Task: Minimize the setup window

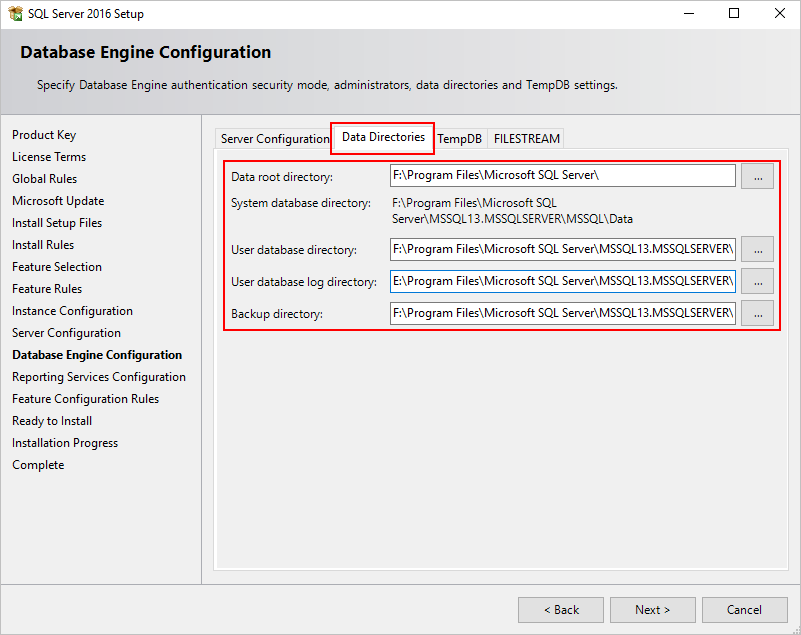Action: click(689, 14)
